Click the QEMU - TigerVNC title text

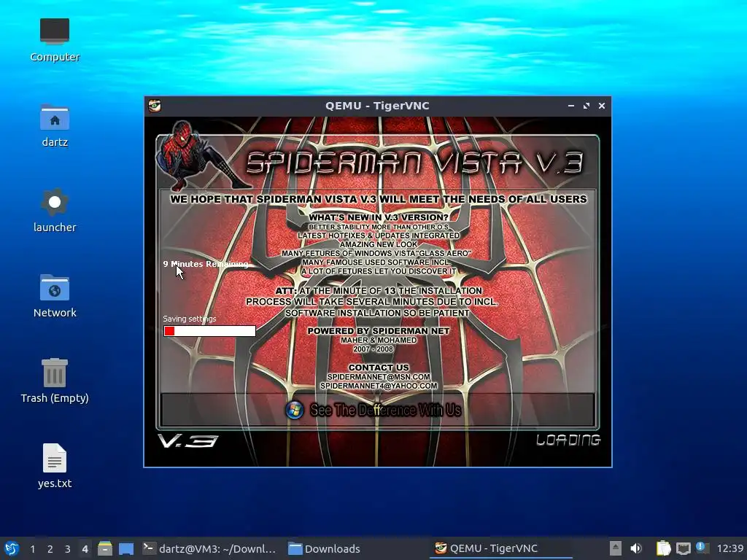point(377,106)
